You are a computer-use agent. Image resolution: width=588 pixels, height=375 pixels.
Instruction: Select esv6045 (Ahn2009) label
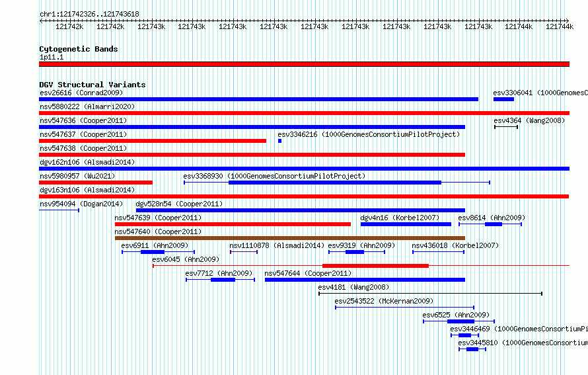coord(186,259)
